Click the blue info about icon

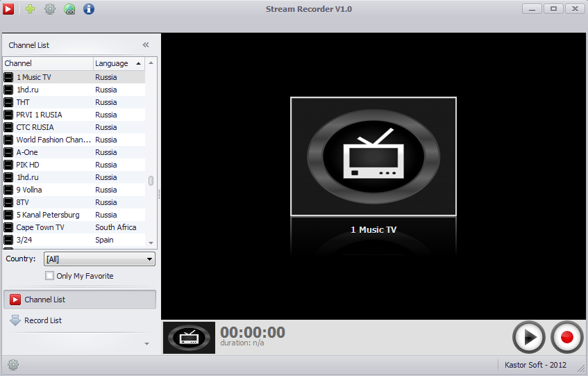[89, 9]
